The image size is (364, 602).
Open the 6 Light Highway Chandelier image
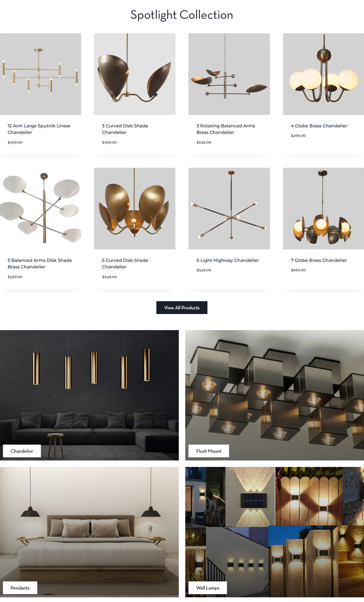click(x=229, y=208)
